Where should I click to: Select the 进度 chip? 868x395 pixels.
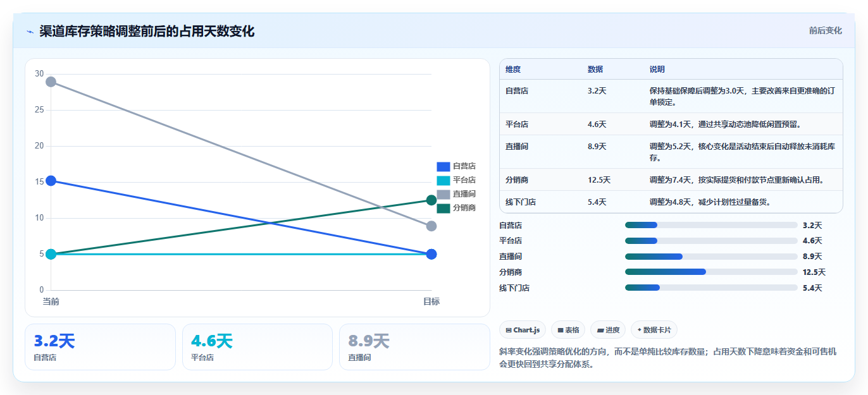(x=607, y=330)
